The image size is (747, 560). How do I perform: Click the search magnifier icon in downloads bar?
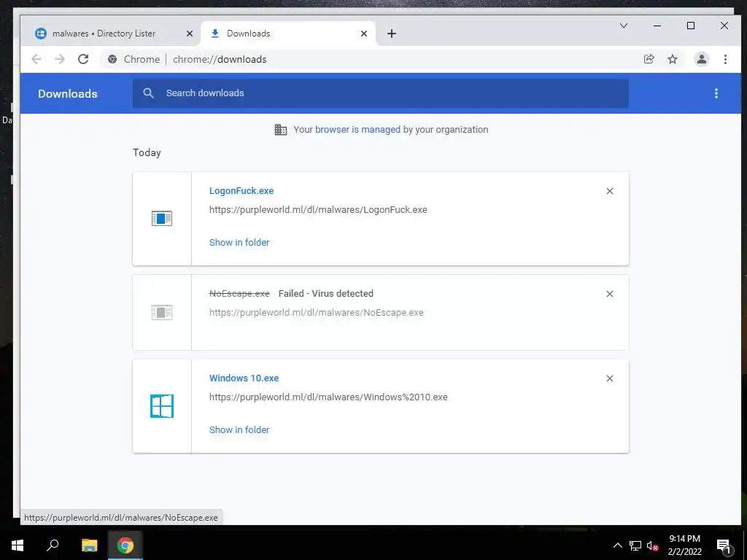tap(149, 93)
